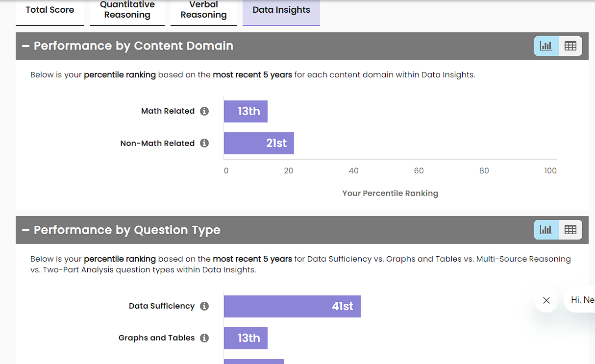
Task: Open the 'Hi. Need...' chat message bubble
Action: click(x=582, y=300)
